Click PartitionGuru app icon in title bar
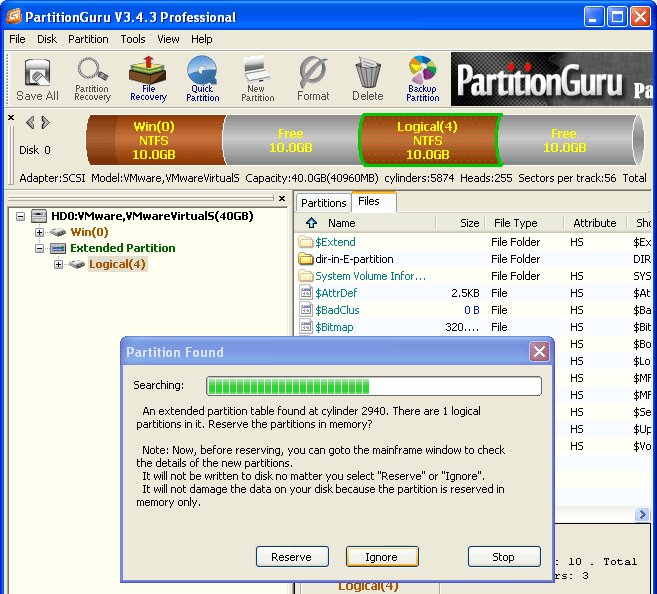This screenshot has height=594, width=657. pos(14,16)
